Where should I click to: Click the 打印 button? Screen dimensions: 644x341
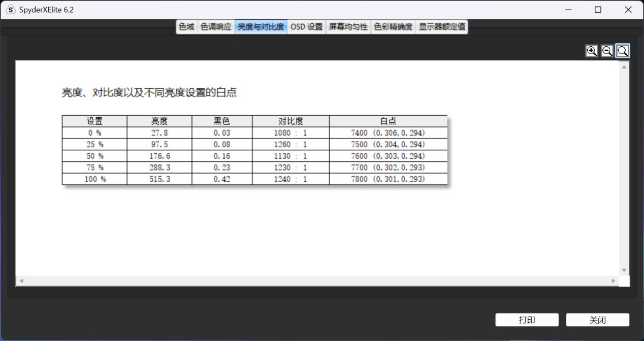(x=527, y=320)
